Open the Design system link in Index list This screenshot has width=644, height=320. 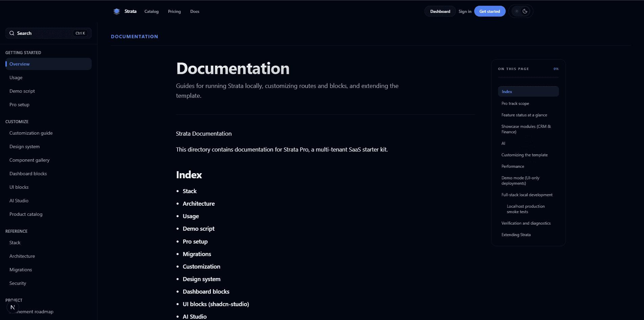click(202, 279)
